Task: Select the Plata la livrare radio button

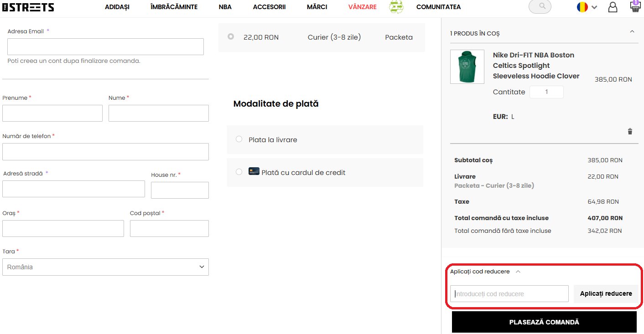Action: [239, 139]
